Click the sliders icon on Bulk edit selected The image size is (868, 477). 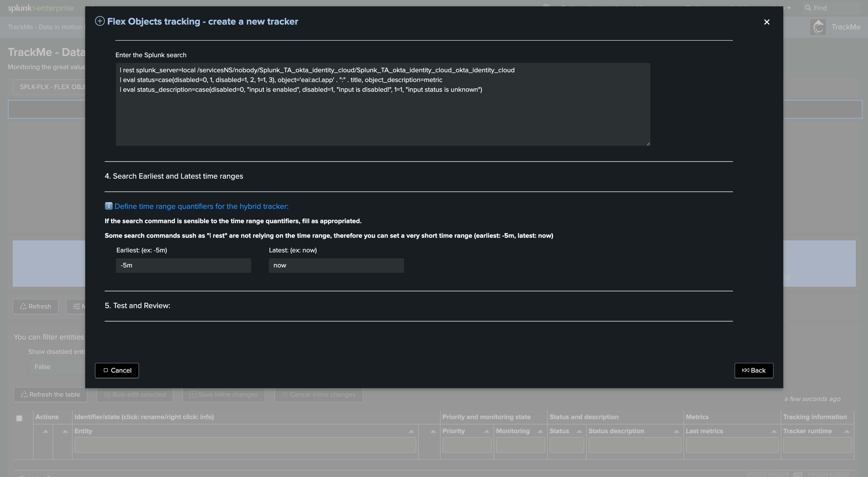click(107, 394)
